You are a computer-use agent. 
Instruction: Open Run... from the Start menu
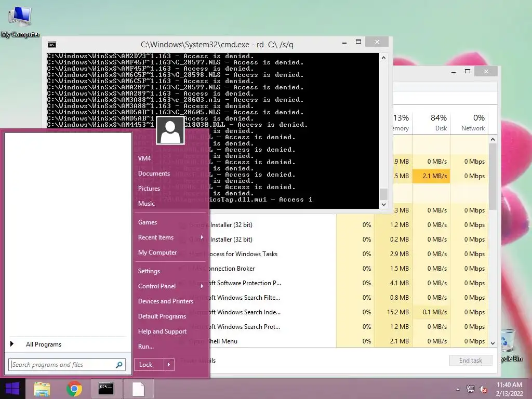coord(146,347)
